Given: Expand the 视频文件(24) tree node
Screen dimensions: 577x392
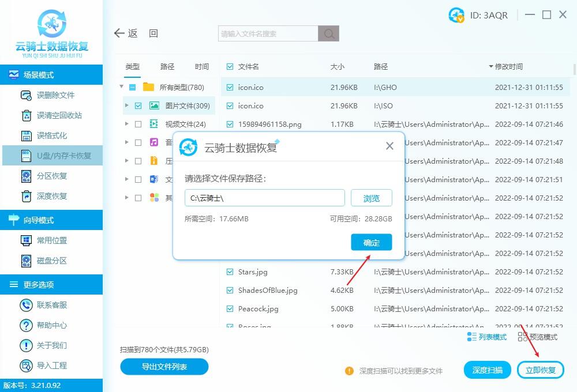Looking at the screenshot, I should 126,123.
